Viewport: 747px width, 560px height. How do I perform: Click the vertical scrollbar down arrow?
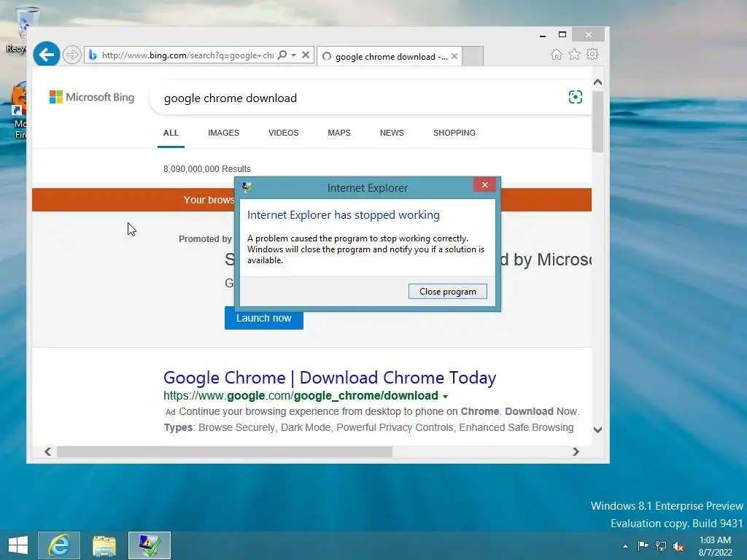[598, 429]
